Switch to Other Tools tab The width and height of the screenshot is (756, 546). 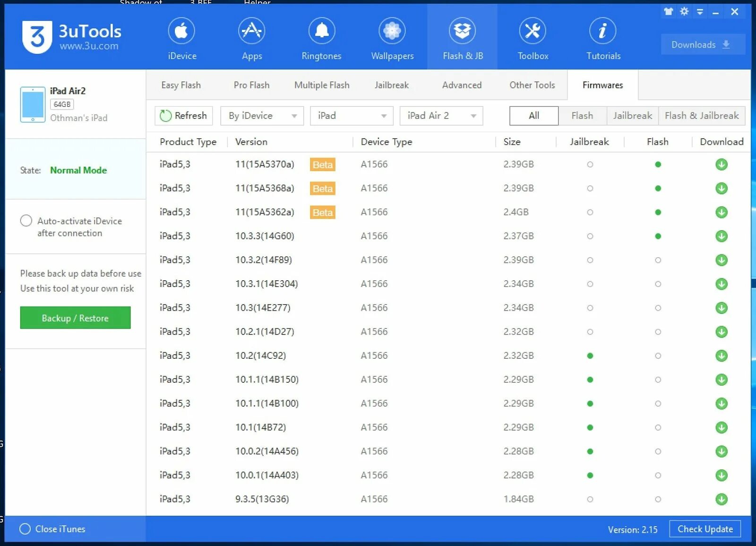point(532,85)
